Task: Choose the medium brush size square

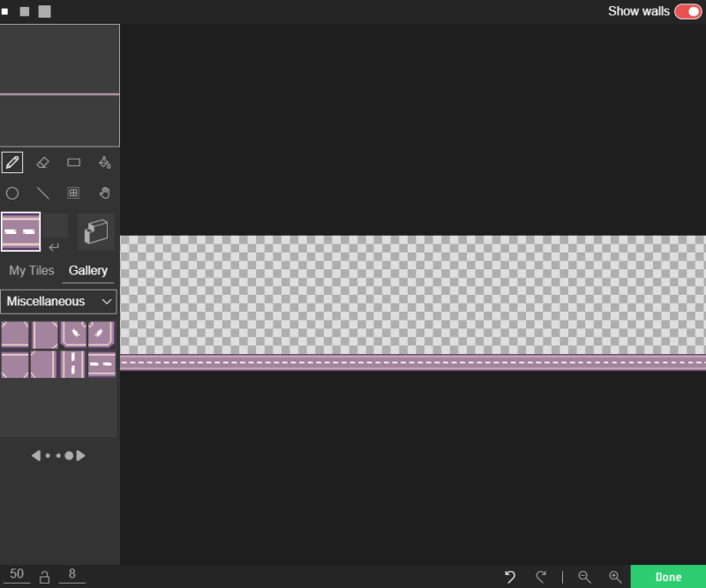Action: [x=25, y=11]
